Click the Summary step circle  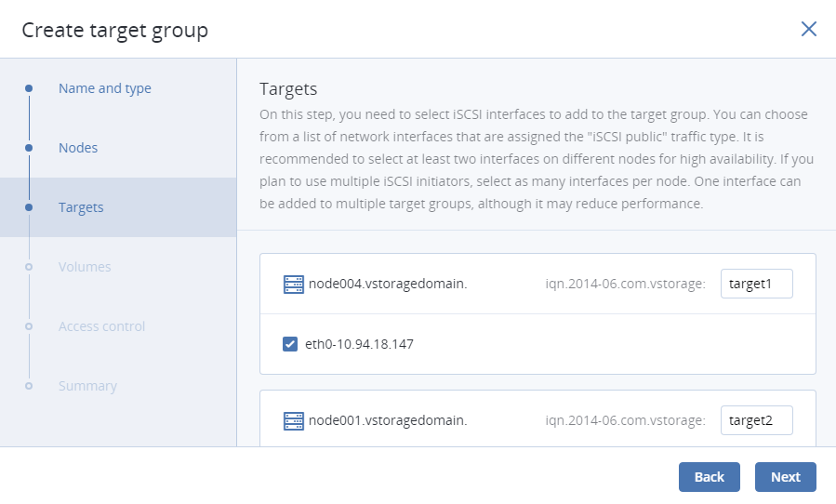pyautogui.click(x=29, y=386)
